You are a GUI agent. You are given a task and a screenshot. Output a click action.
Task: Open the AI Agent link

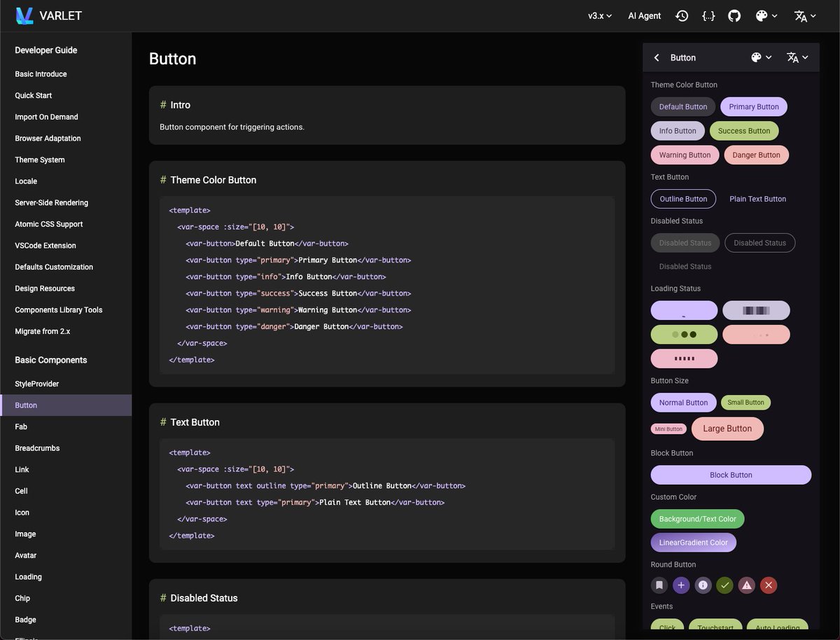click(x=645, y=15)
